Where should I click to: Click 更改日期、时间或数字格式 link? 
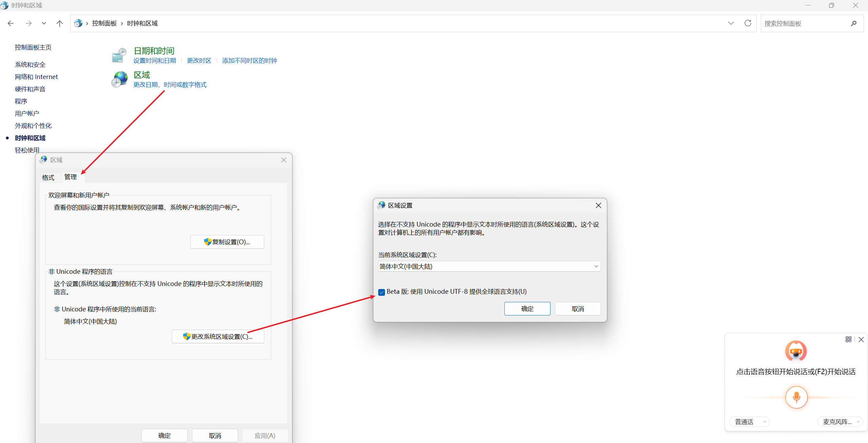pyautogui.click(x=170, y=85)
